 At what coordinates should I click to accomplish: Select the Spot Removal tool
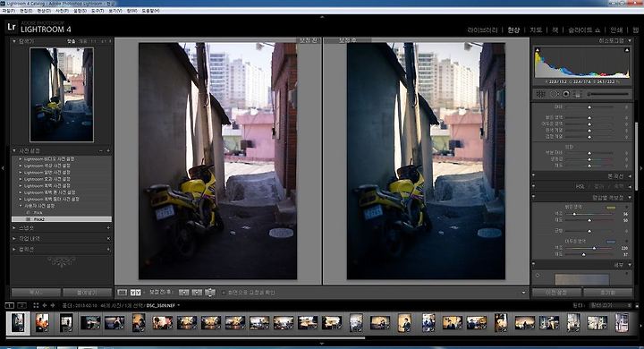[554, 94]
